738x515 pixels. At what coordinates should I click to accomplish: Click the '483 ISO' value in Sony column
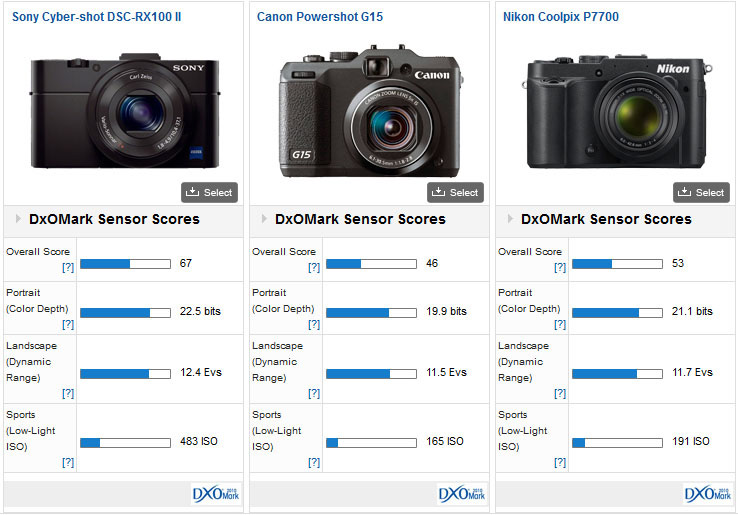(x=199, y=442)
